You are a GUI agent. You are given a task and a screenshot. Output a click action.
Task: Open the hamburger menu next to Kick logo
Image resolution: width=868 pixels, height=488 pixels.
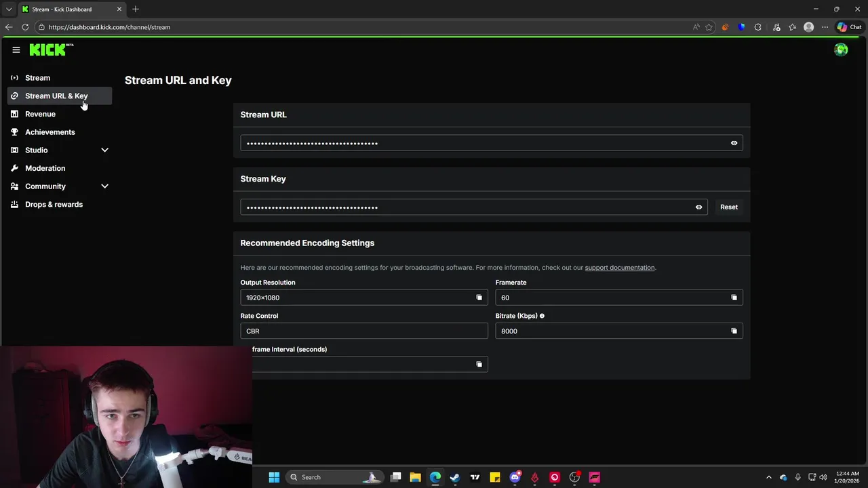(x=16, y=49)
